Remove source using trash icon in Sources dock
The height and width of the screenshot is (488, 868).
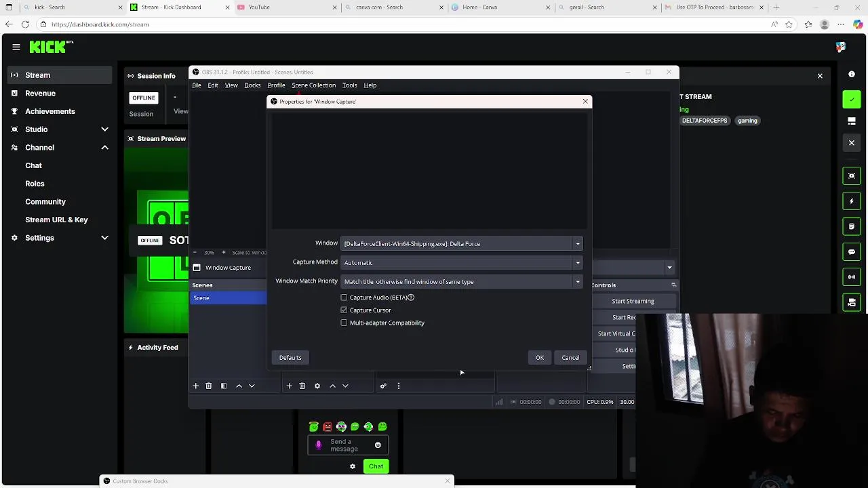pyautogui.click(x=302, y=386)
